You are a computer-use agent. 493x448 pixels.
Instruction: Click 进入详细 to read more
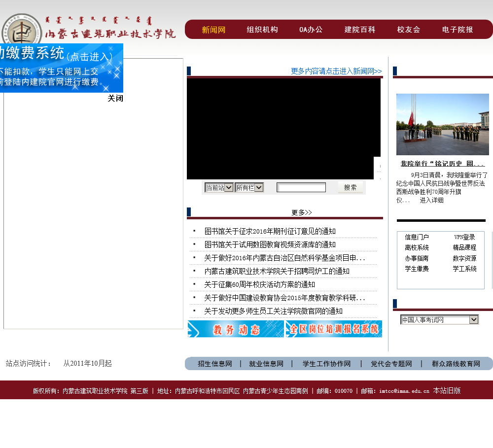click(x=431, y=200)
